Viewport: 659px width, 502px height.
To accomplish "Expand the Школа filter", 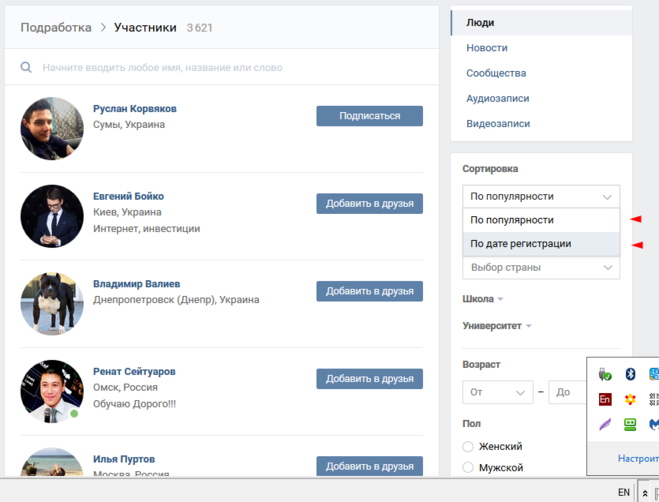I will (x=483, y=299).
